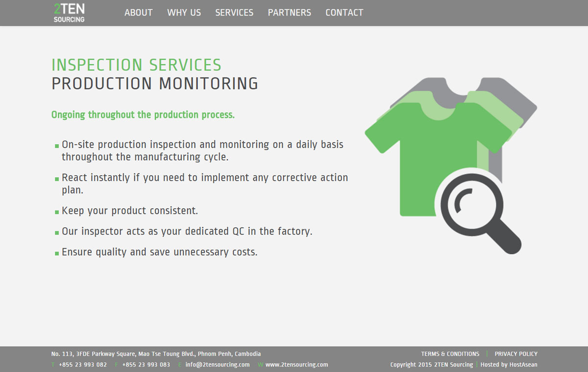This screenshot has width=588, height=372.
Task: Open the SERVICES navigation item
Action: pyautogui.click(x=234, y=13)
